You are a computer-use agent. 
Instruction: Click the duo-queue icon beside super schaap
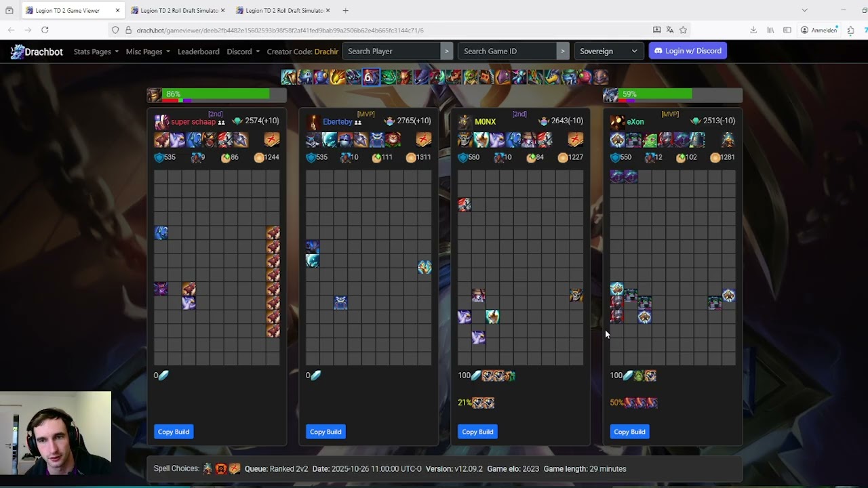click(221, 123)
